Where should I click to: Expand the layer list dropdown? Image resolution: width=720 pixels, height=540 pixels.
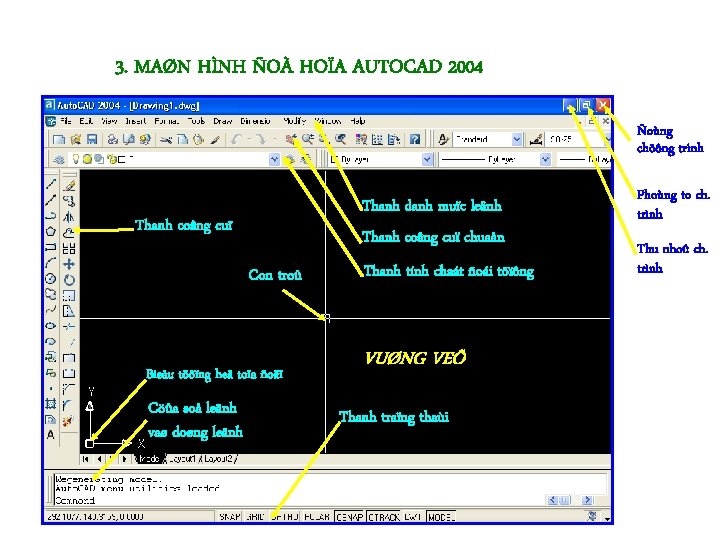[x=274, y=159]
